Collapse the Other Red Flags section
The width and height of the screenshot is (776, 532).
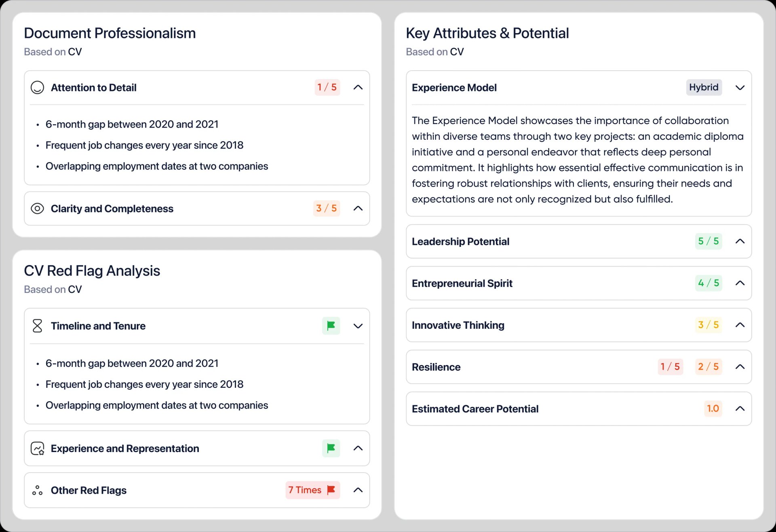click(358, 490)
